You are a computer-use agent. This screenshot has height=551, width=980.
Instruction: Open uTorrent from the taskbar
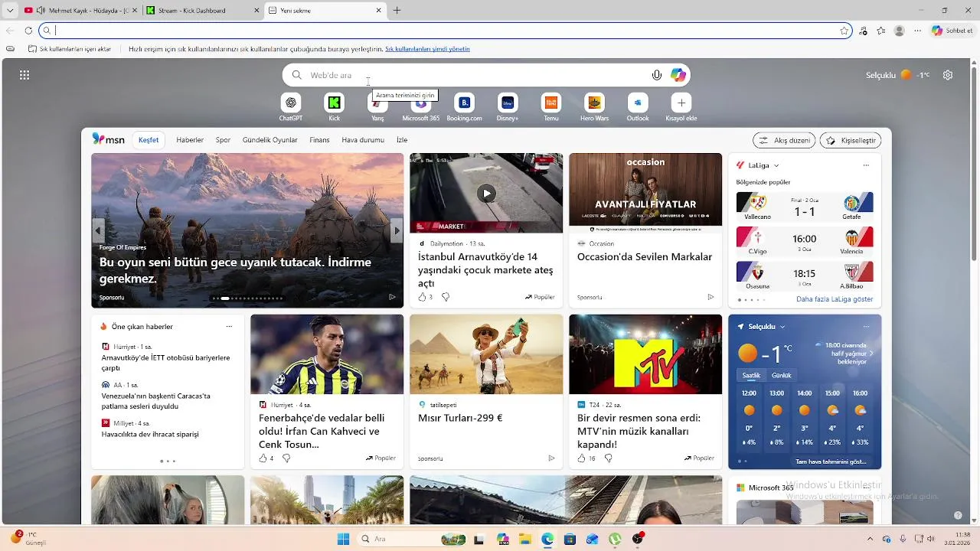[615, 539]
